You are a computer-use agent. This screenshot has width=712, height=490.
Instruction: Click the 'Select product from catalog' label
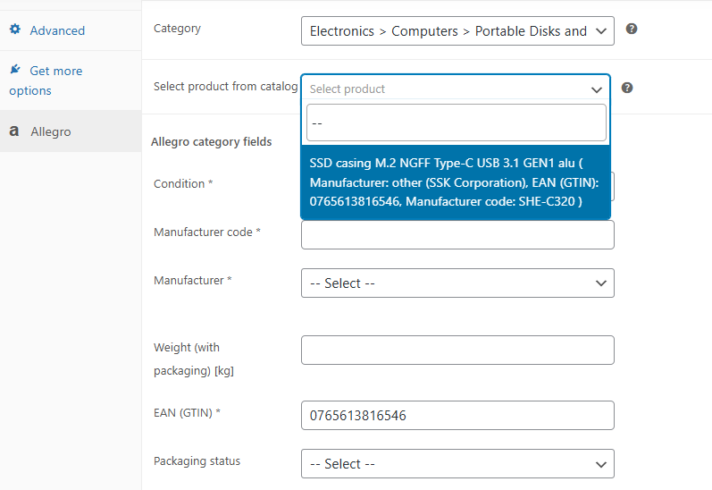[x=226, y=86]
